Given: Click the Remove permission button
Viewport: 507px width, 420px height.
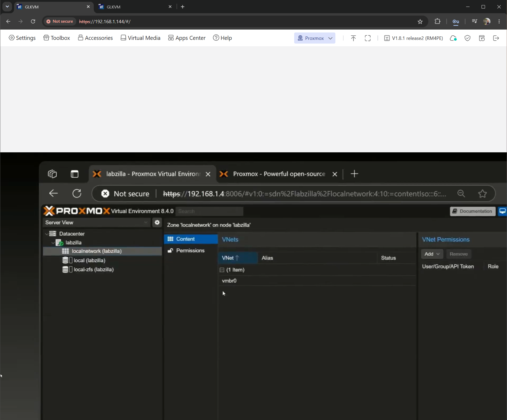Looking at the screenshot, I should coord(459,254).
